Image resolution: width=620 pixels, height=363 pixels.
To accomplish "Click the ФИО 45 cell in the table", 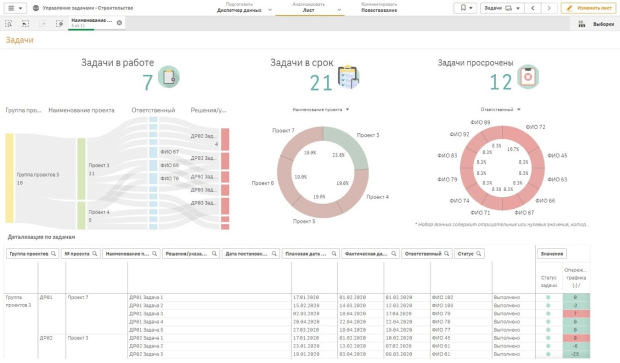I will [461, 338].
